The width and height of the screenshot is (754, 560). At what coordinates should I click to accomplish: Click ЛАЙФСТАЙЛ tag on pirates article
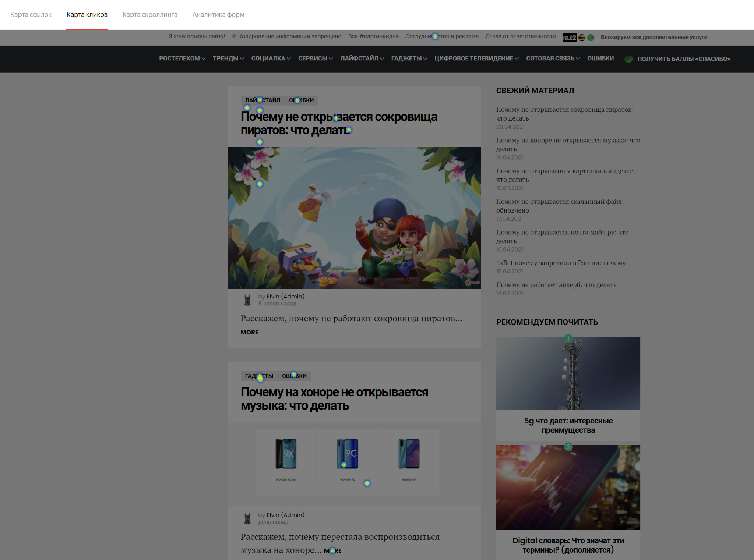coord(263,100)
